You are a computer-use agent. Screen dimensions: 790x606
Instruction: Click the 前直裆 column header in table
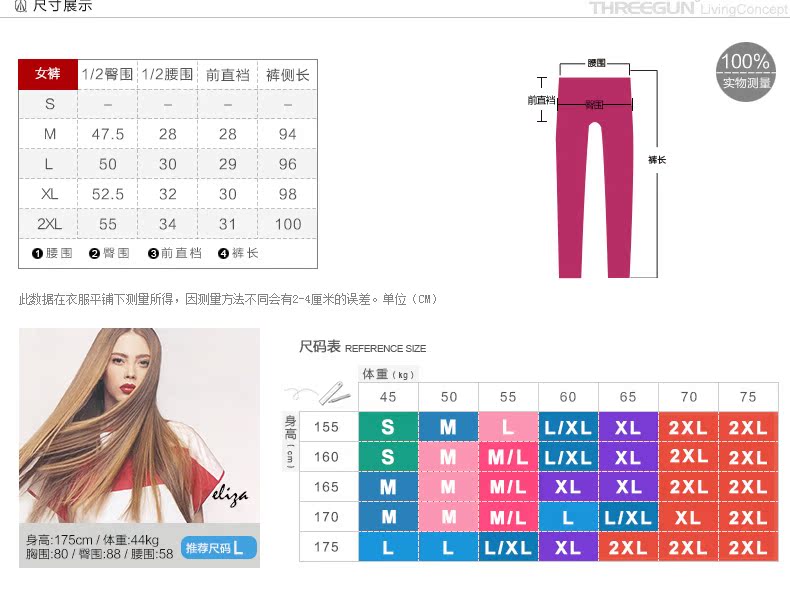point(228,75)
